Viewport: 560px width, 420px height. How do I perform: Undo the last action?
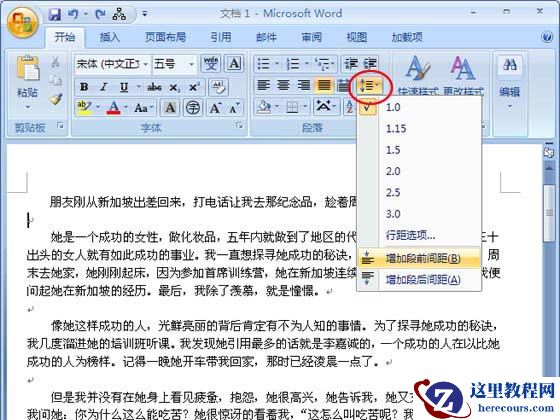click(x=73, y=14)
